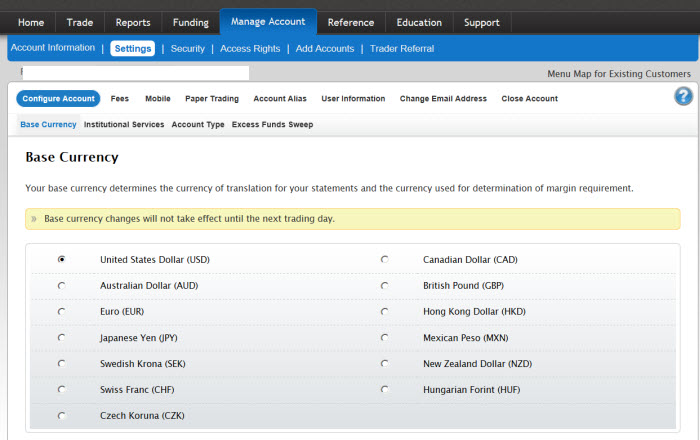
Task: Open the Access Rights submenu item
Action: (x=250, y=48)
